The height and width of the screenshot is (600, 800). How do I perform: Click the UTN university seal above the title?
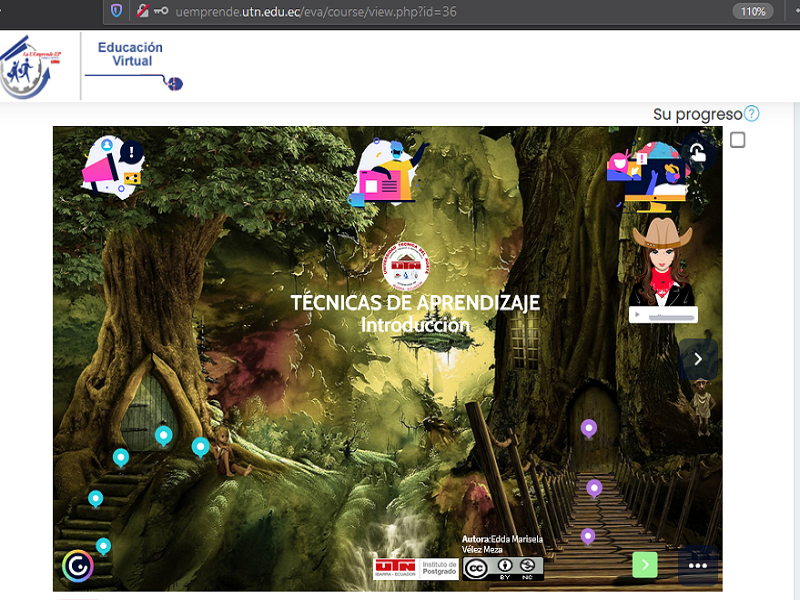pyautogui.click(x=407, y=266)
